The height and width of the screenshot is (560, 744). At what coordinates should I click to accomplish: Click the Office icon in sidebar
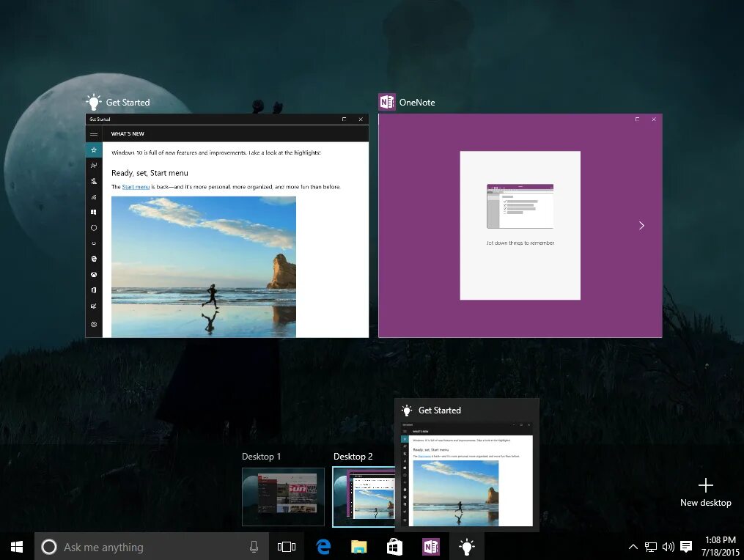94,290
